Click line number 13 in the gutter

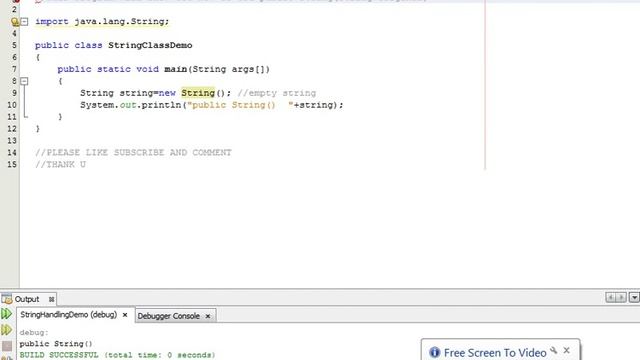pyautogui.click(x=12, y=141)
